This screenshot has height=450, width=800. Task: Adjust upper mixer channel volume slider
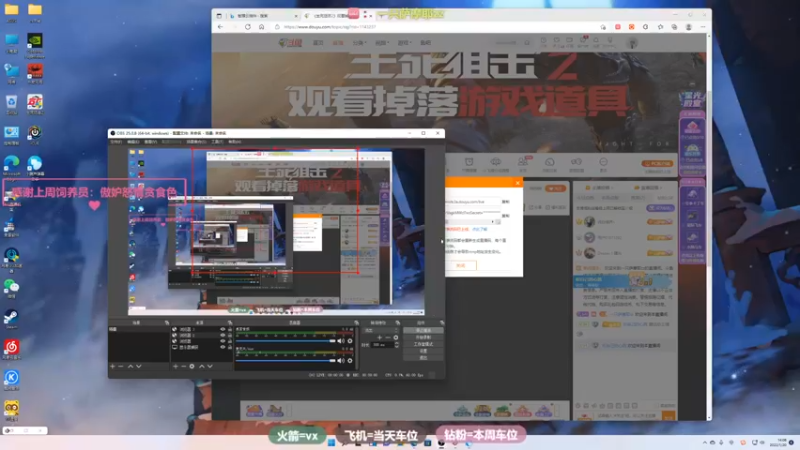[x=286, y=341]
